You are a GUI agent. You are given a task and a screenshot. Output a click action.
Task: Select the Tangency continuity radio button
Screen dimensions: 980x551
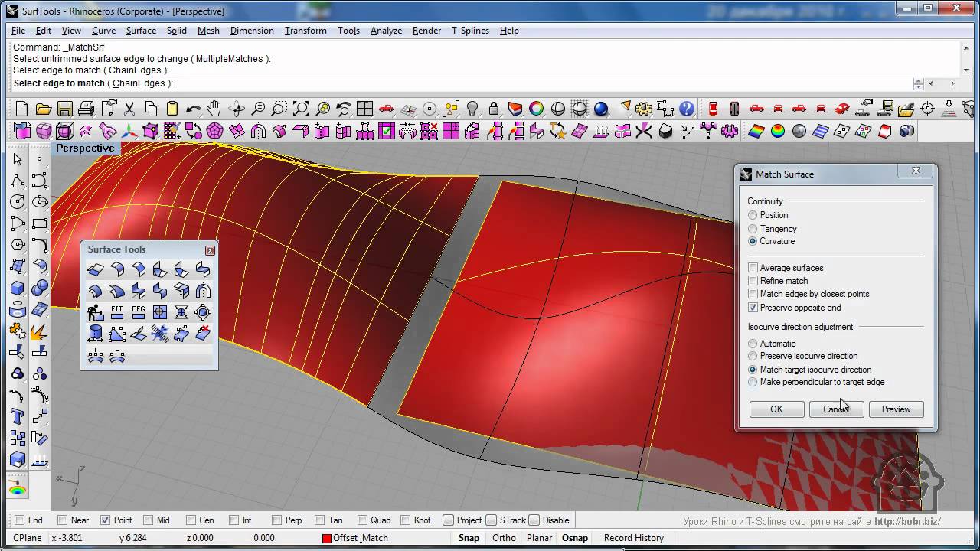click(x=753, y=229)
